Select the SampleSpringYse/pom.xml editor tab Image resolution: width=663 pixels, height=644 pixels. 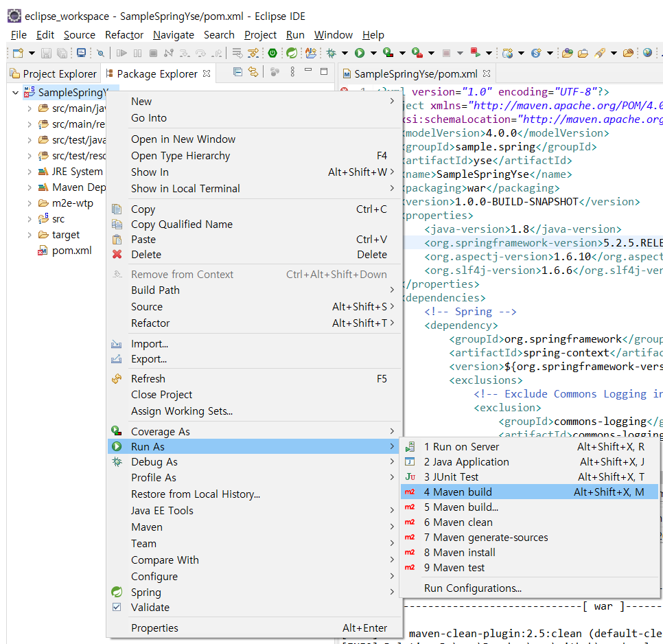coord(416,74)
